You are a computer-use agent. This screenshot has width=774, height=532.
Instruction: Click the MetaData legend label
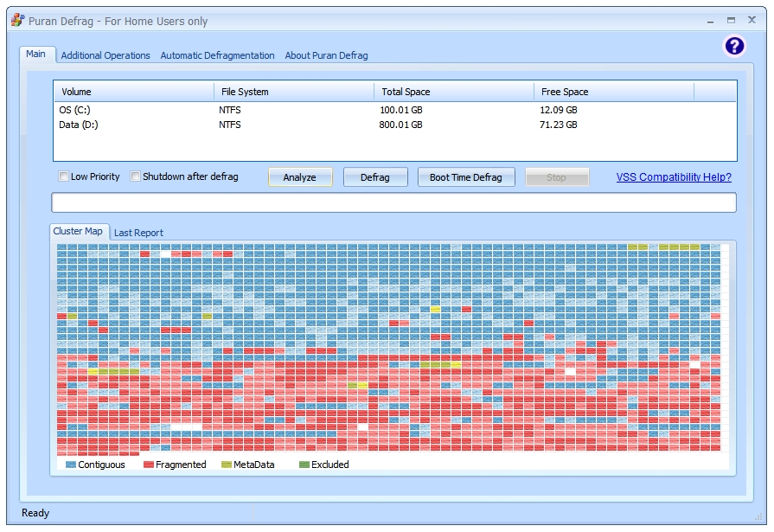pyautogui.click(x=253, y=465)
